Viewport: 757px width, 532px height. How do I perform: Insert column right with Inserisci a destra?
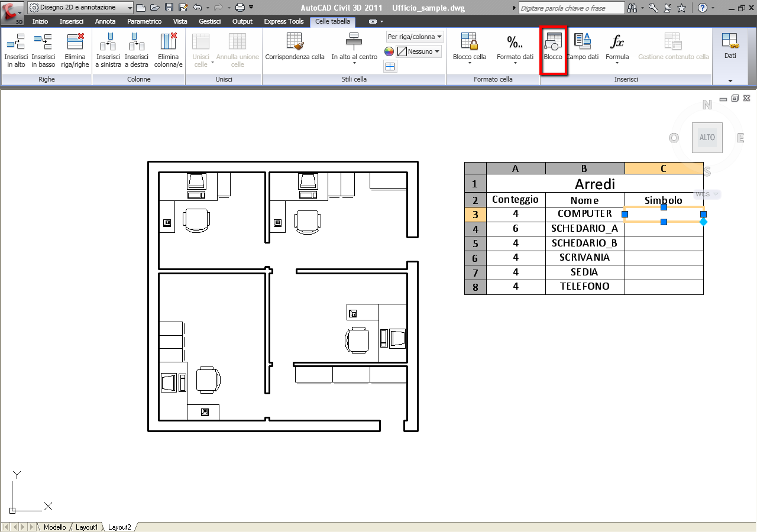point(137,50)
